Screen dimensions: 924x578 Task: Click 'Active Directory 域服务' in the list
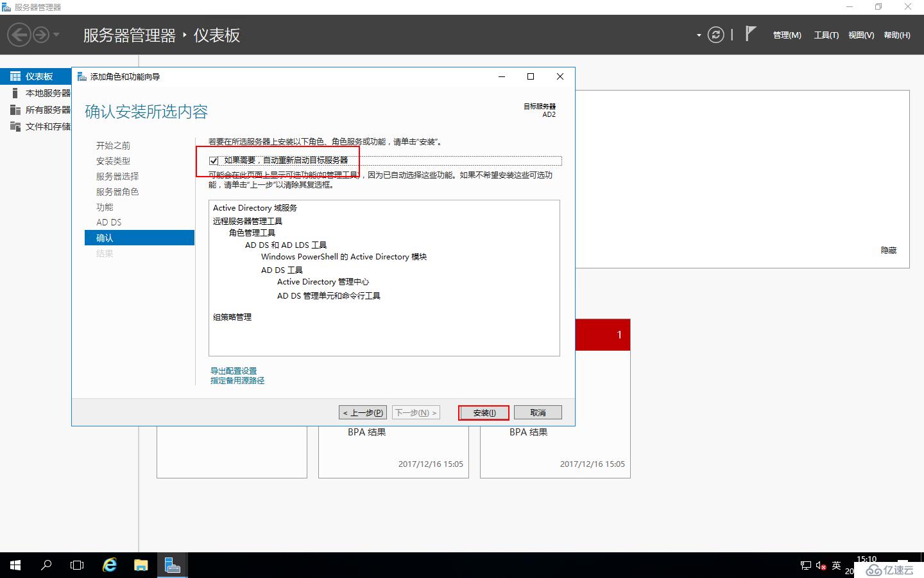[255, 208]
